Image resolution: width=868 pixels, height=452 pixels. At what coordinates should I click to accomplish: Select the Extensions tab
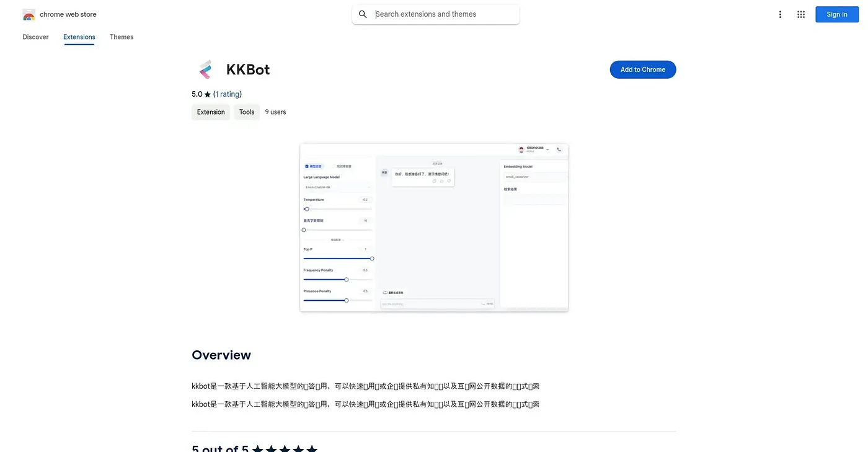(x=79, y=37)
